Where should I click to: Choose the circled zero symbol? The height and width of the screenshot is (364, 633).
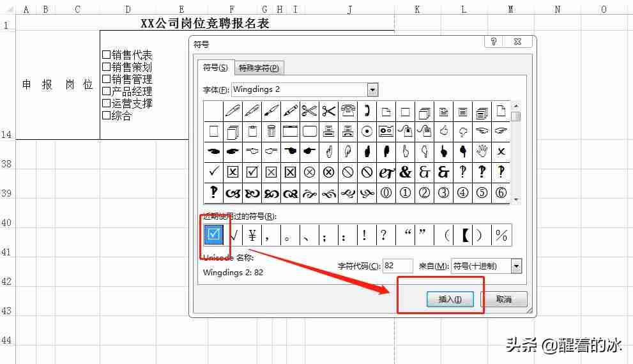(x=386, y=193)
